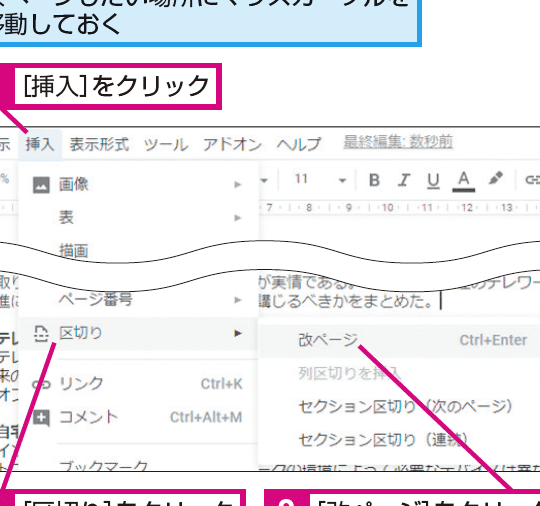Viewport: 540px width, 506px height.
Task: Open the ツール menu
Action: tap(166, 144)
